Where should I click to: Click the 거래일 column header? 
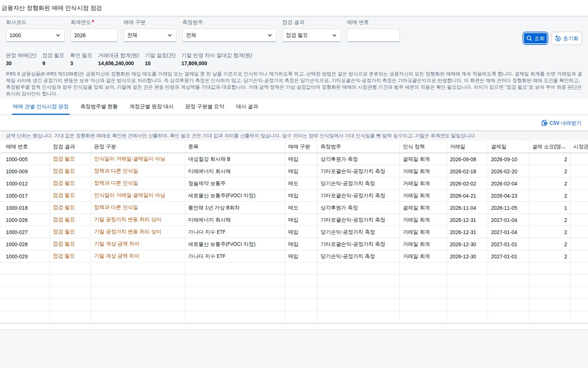pyautogui.click(x=467, y=147)
